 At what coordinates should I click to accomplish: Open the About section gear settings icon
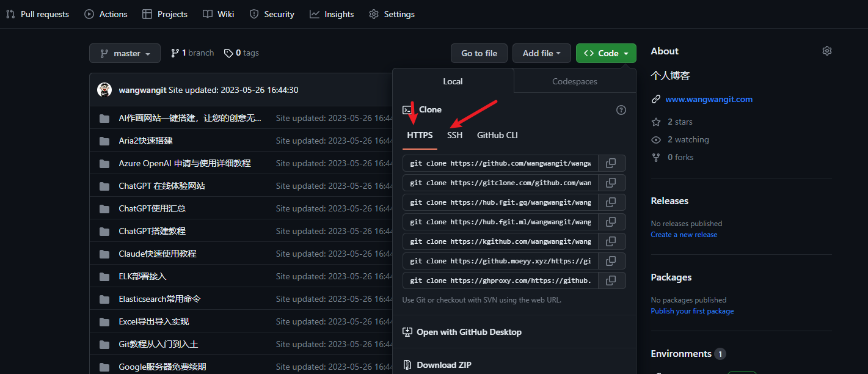pyautogui.click(x=827, y=51)
